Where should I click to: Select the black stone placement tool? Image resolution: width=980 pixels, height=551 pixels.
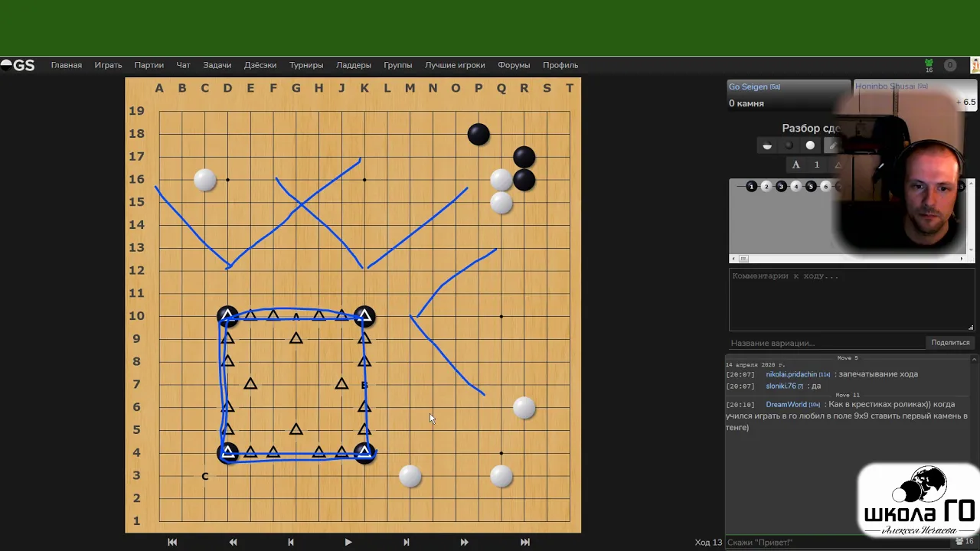[x=789, y=145]
